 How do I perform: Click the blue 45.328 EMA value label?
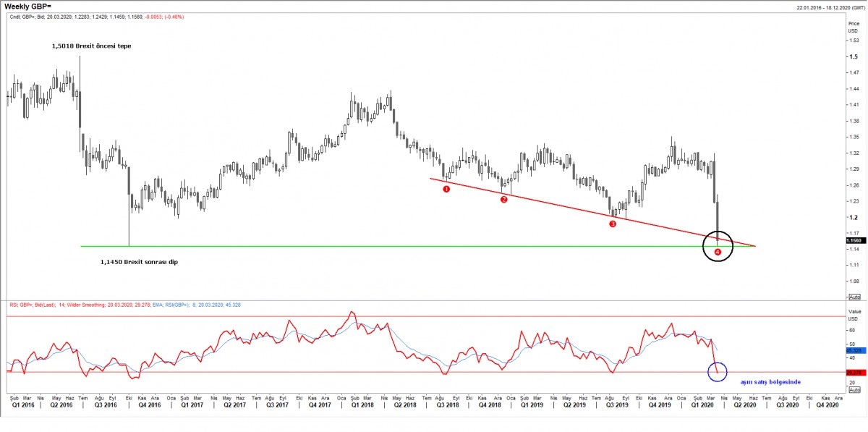(x=854, y=350)
